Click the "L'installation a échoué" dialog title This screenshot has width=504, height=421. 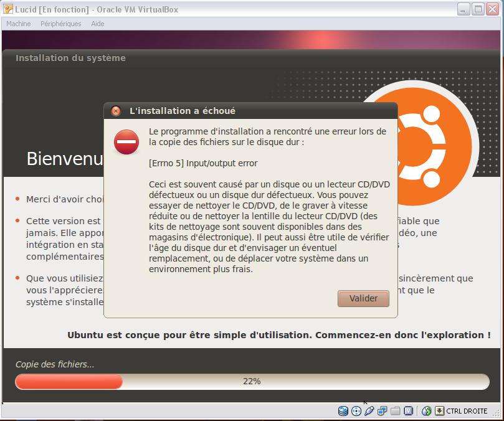click(x=183, y=111)
